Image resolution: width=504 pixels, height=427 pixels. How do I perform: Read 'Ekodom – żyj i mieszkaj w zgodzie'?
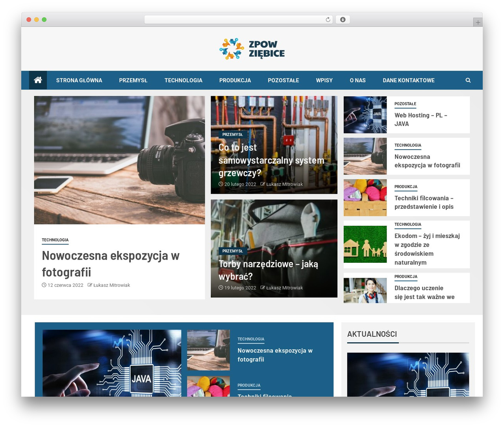coord(427,249)
